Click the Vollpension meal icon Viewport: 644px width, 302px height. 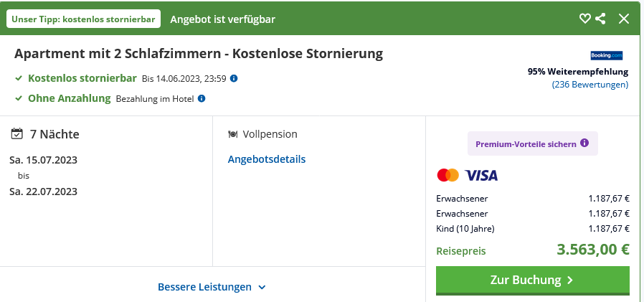tap(233, 134)
